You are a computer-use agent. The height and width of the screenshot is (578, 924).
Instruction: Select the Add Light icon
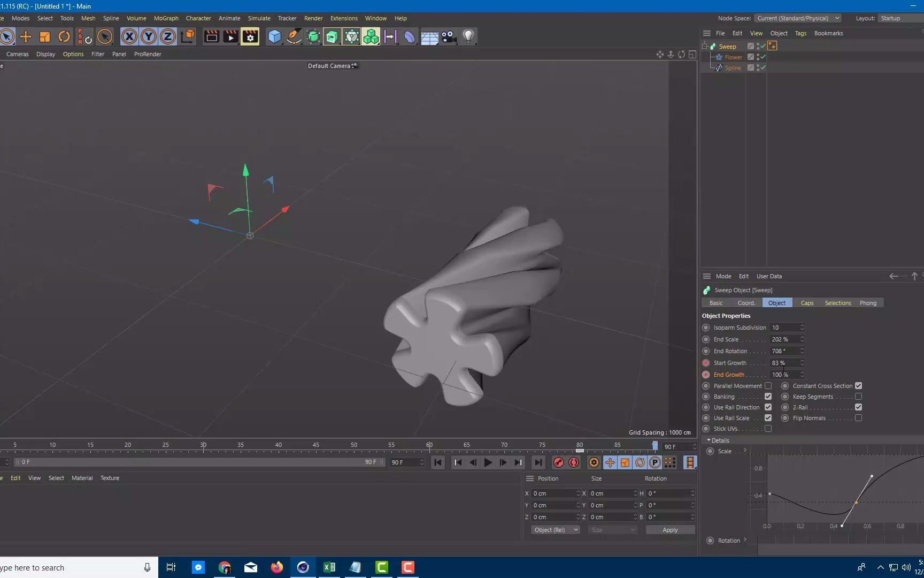468,36
